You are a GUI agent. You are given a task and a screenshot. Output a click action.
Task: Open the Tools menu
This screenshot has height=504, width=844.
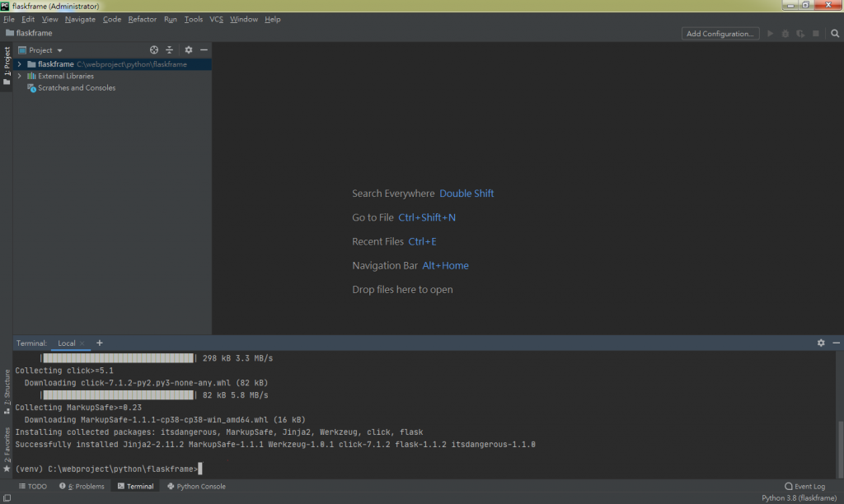(193, 20)
